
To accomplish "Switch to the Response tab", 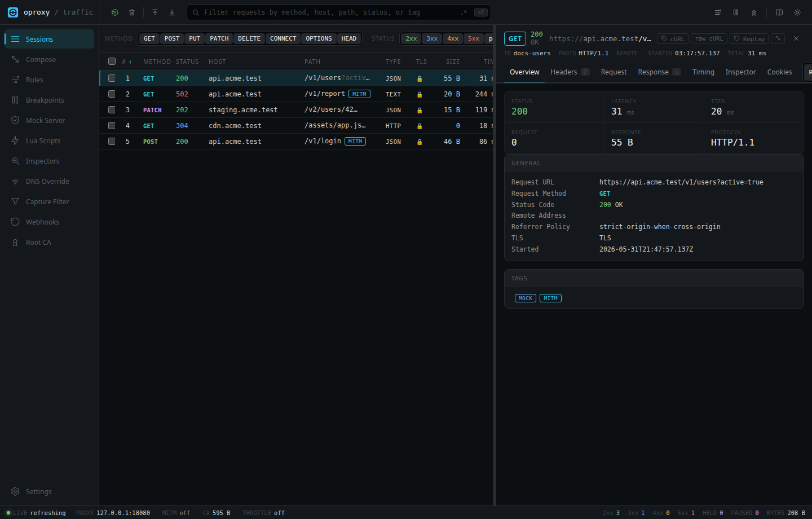I will [x=659, y=72].
